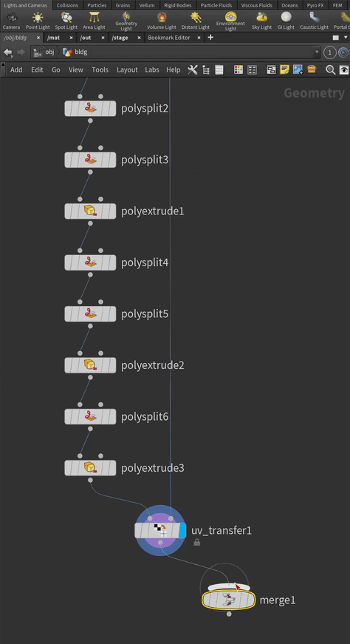Open the color palette icon
Viewport: 350px width, 644px height.
tap(239, 70)
